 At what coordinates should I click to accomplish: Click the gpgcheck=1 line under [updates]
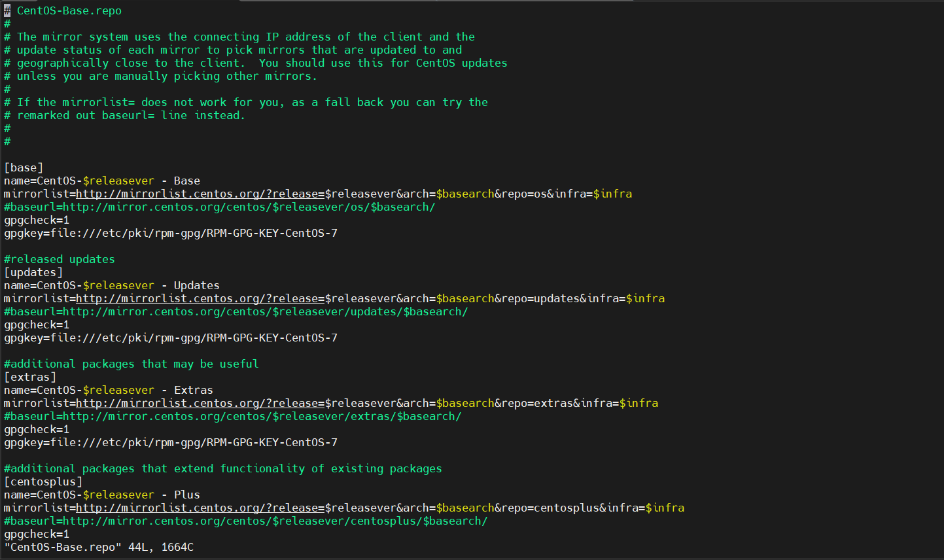tap(37, 324)
